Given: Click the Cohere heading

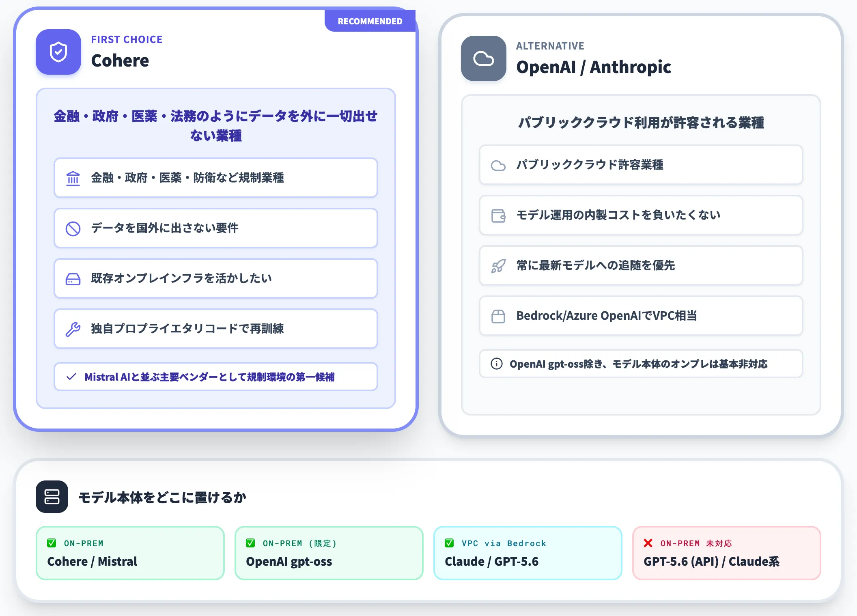Looking at the screenshot, I should click(x=120, y=60).
